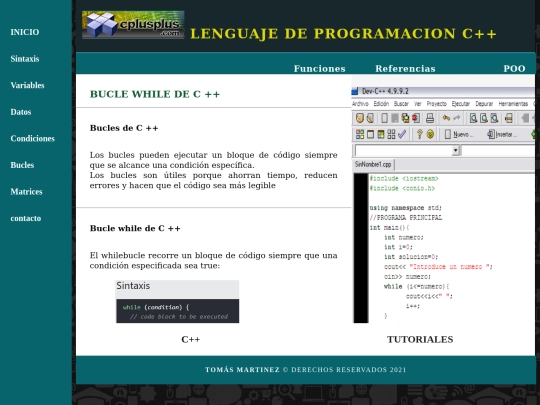The height and width of the screenshot is (405, 540).
Task: Click the TUTORIALES caption below the screenshot
Action: tap(420, 340)
